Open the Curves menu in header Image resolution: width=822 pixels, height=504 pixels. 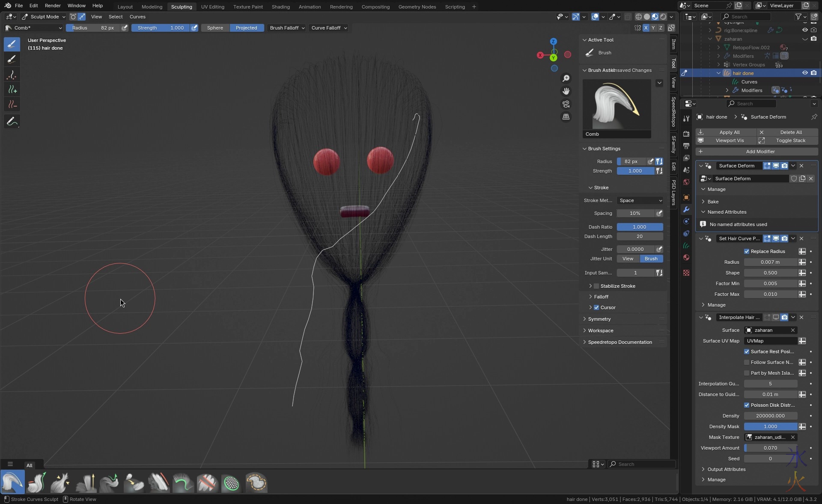click(137, 17)
